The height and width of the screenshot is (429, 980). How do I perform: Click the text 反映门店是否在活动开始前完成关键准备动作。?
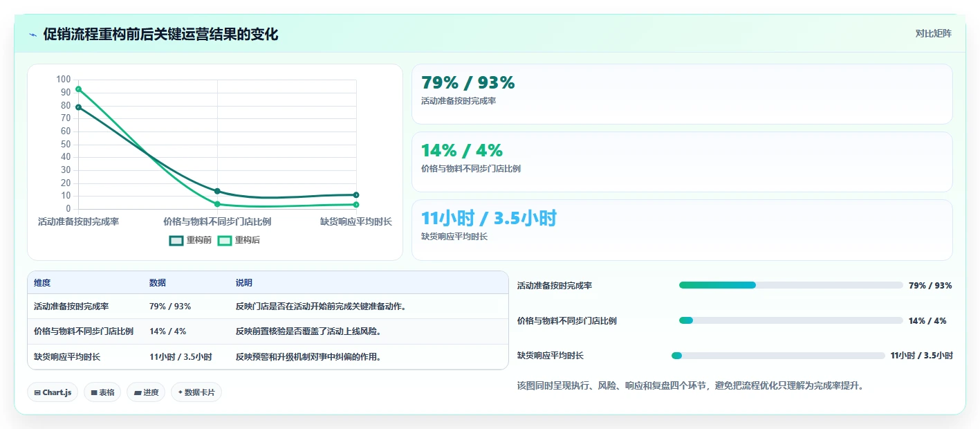pyautogui.click(x=321, y=307)
